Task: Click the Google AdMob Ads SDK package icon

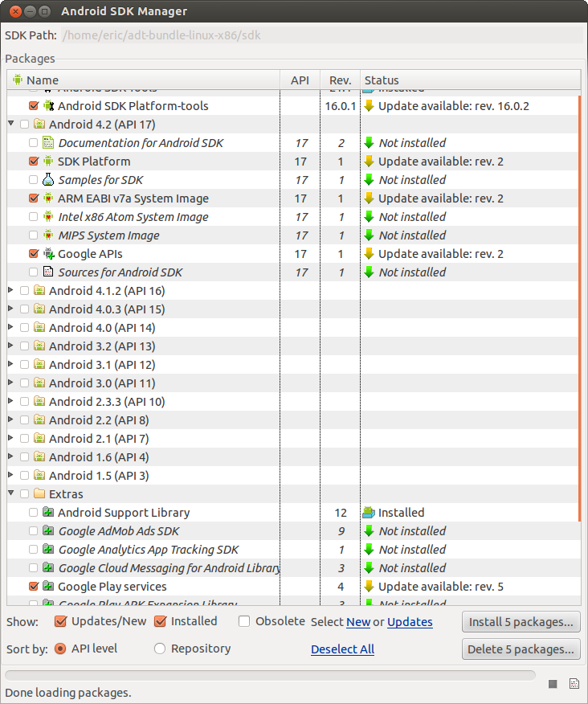Action: [x=48, y=530]
